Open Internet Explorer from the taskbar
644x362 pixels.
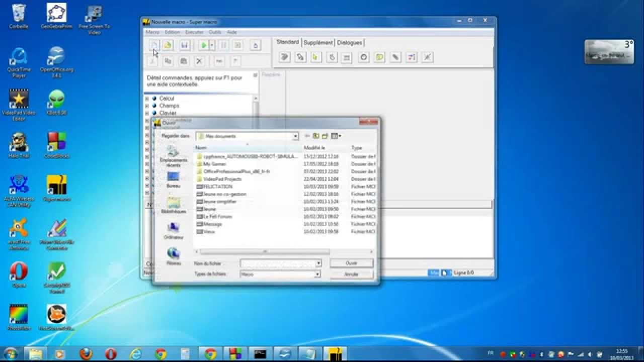tap(136, 354)
